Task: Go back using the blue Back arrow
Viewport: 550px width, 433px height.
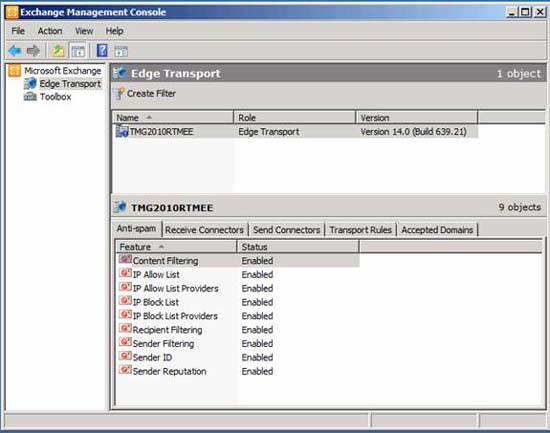Action: click(x=15, y=51)
